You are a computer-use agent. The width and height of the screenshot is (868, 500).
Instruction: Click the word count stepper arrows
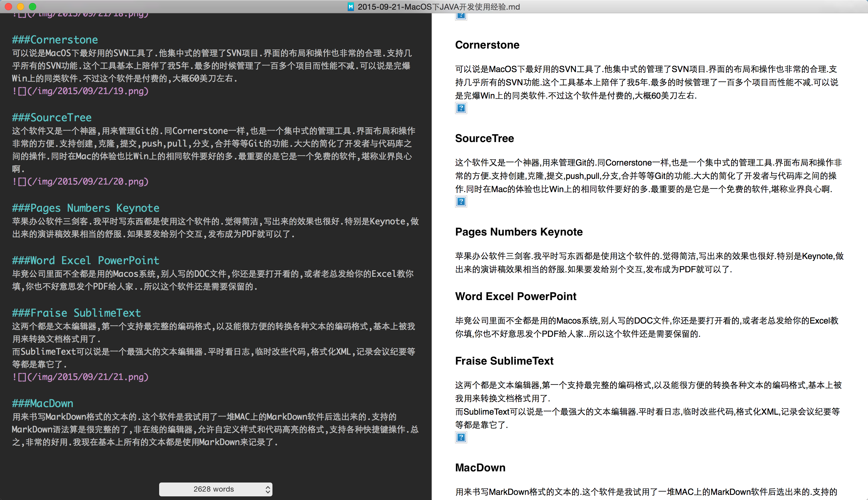(268, 489)
